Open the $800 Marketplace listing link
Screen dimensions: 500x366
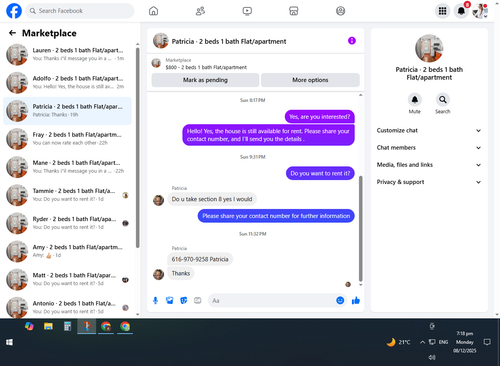[206, 67]
